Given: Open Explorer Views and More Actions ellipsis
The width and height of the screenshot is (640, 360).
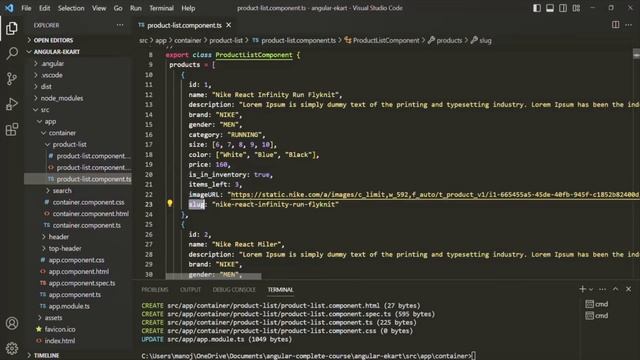Looking at the screenshot, I should tap(120, 25).
